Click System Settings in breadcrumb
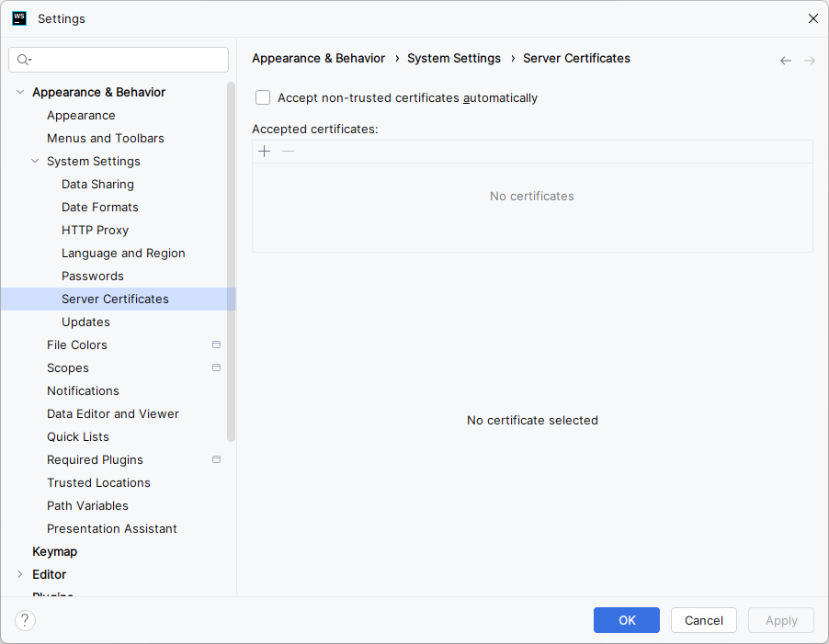Image resolution: width=829 pixels, height=644 pixels. [454, 58]
